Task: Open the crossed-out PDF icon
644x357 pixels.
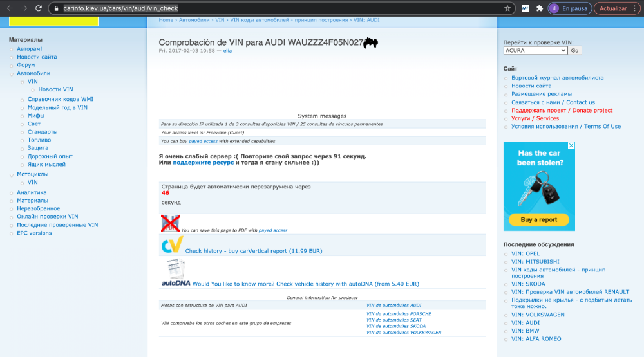Action: click(x=170, y=224)
